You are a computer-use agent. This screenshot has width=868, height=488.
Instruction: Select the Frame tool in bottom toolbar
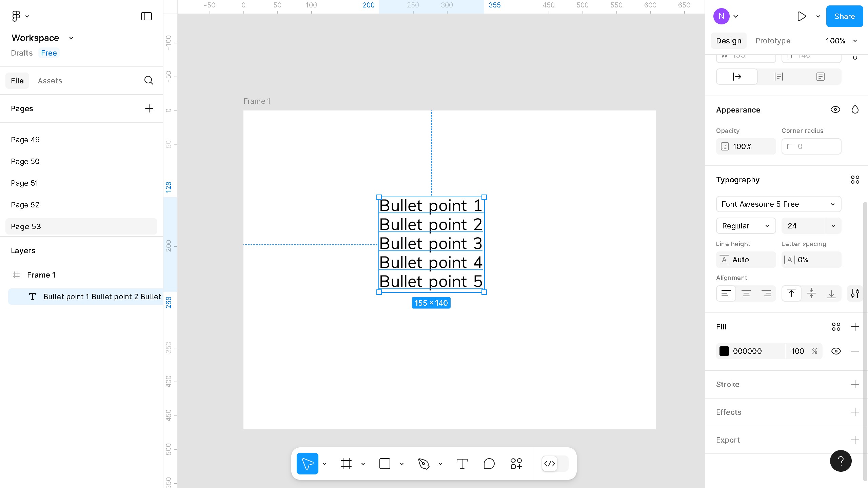pos(346,464)
